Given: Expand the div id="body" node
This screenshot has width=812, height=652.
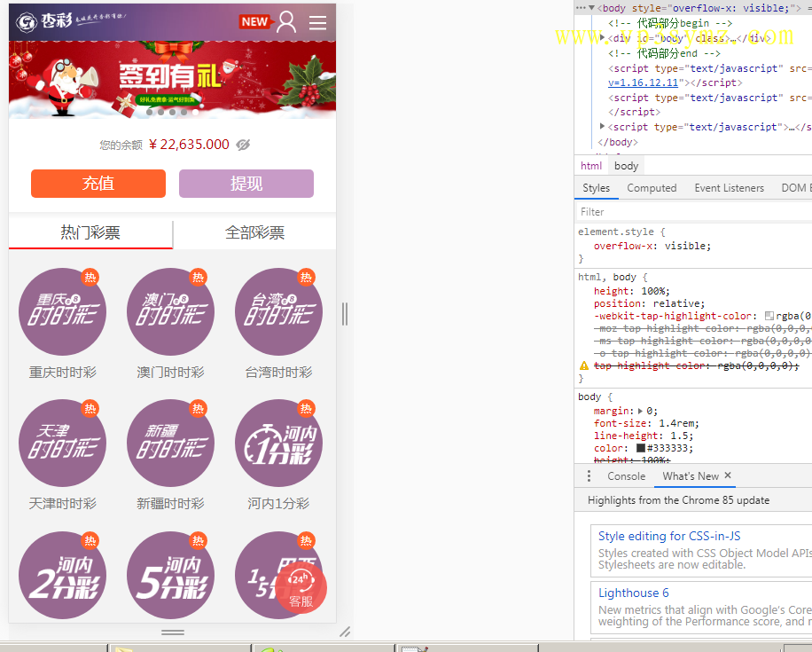Looking at the screenshot, I should coord(602,38).
